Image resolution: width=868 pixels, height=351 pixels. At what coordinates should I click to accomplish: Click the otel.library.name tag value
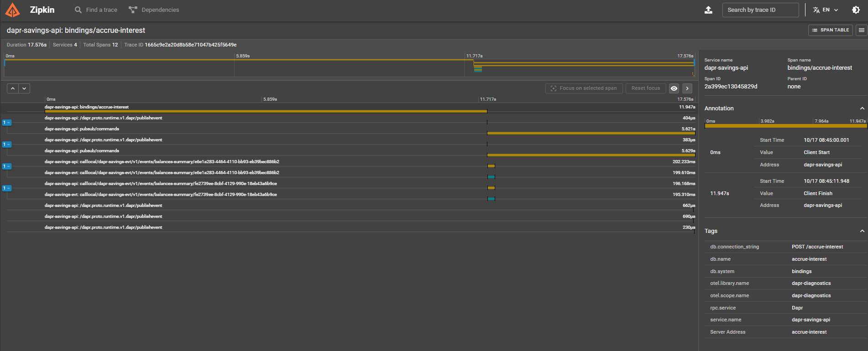click(x=811, y=283)
